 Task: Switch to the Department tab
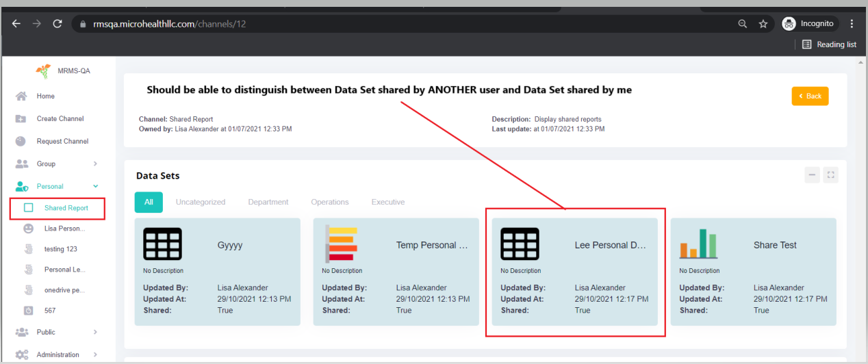pos(268,202)
